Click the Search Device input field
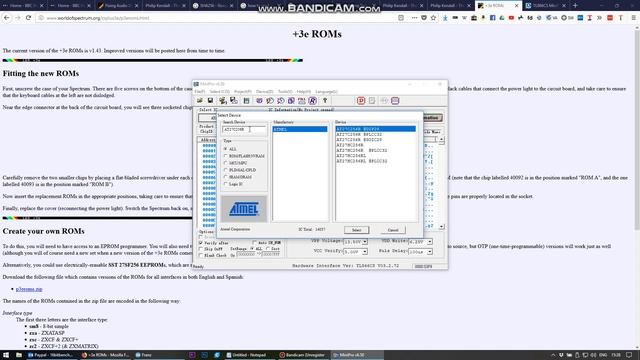 click(x=244, y=129)
